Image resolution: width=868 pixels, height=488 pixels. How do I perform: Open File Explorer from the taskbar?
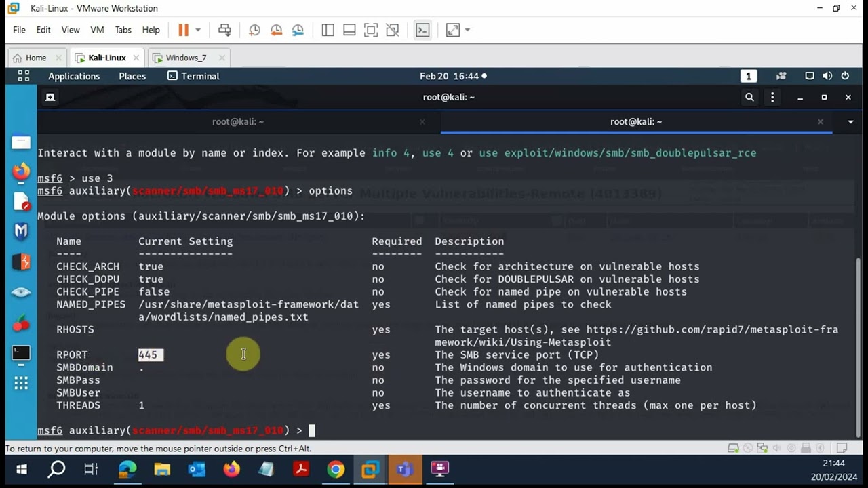[161, 469]
